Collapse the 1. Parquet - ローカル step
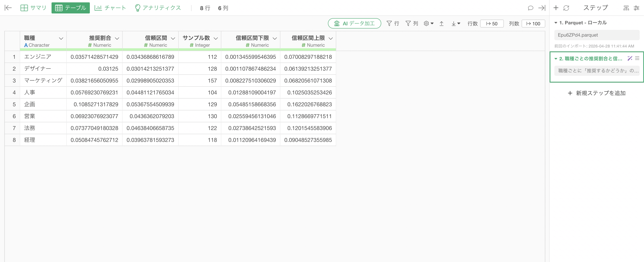Screen dimensions: 644x262 556,23
